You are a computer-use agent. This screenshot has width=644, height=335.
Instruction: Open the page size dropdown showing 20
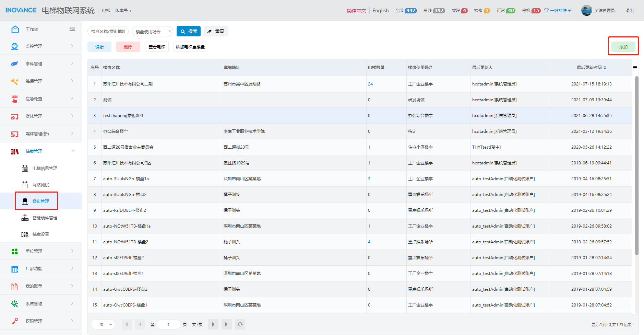[103, 324]
